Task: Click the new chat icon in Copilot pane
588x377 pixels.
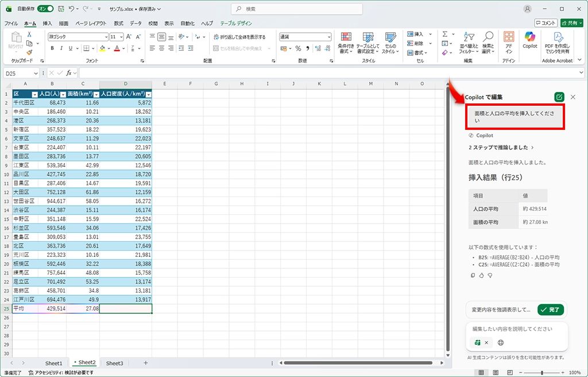Action: click(x=559, y=97)
